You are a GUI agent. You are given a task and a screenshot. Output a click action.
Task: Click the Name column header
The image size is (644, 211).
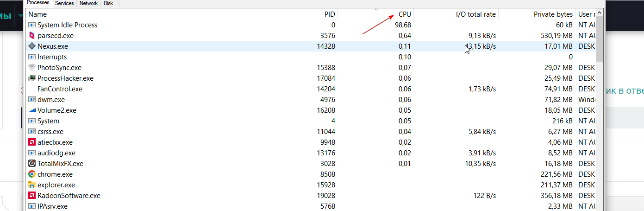coord(38,14)
